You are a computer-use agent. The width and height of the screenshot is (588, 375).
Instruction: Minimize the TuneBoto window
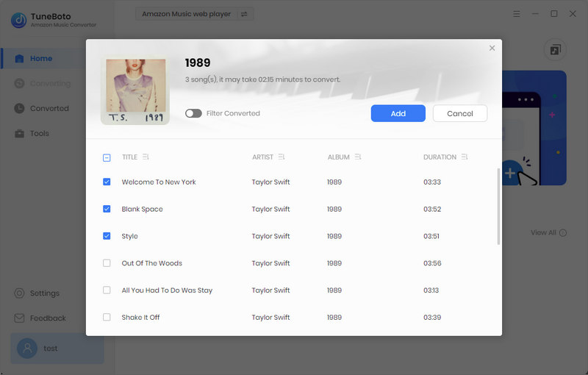[535, 14]
